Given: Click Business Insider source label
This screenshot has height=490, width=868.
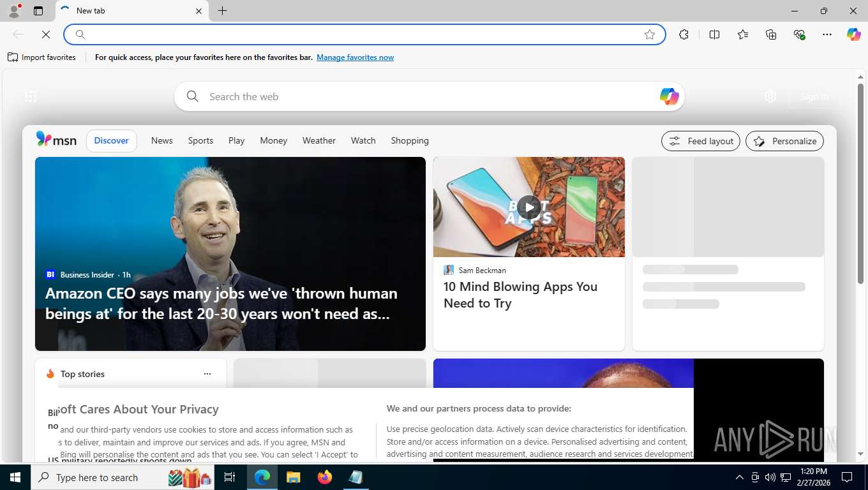Looking at the screenshot, I should 87,274.
